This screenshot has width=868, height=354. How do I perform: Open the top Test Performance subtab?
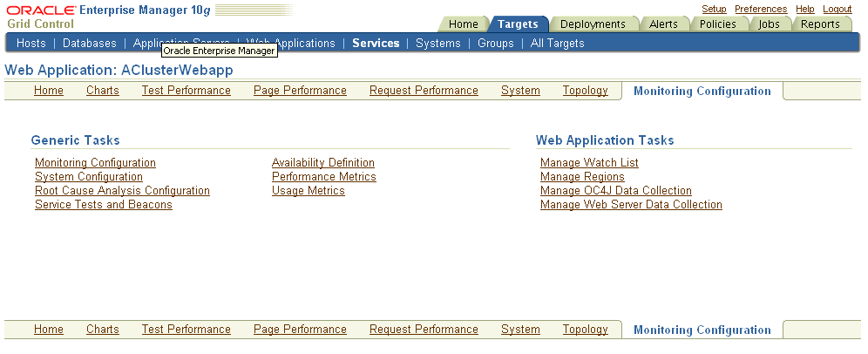tap(186, 91)
